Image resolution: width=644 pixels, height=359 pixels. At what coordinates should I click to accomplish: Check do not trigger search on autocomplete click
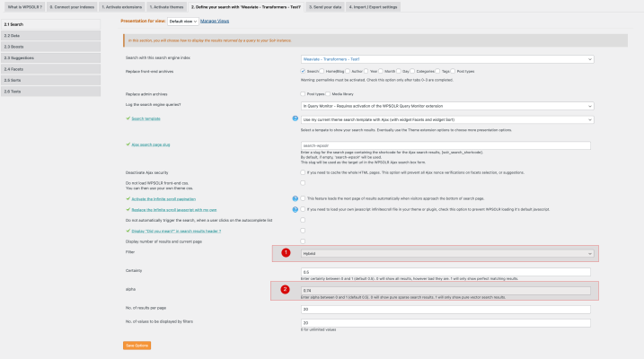click(x=303, y=220)
